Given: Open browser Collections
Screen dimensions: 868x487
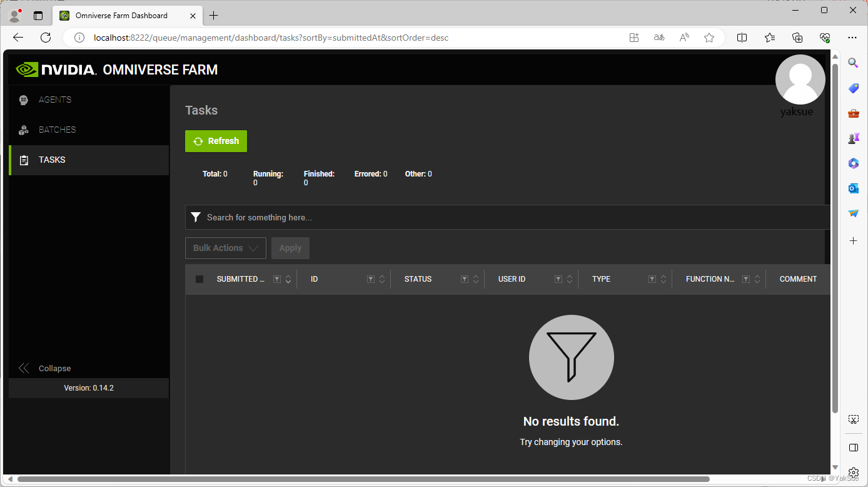Looking at the screenshot, I should tap(797, 38).
